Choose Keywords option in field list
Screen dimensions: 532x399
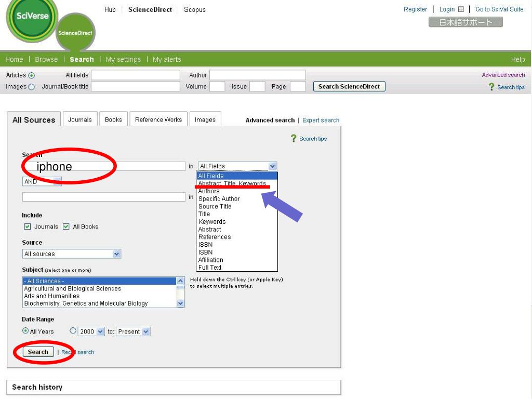click(x=237, y=221)
